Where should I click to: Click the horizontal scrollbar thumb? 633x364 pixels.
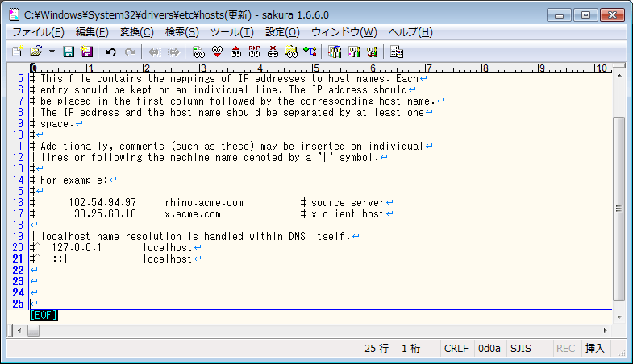coord(33,330)
